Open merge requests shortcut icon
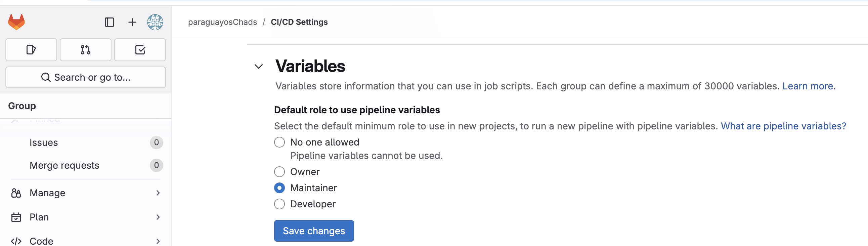Image resolution: width=868 pixels, height=246 pixels. (86, 50)
